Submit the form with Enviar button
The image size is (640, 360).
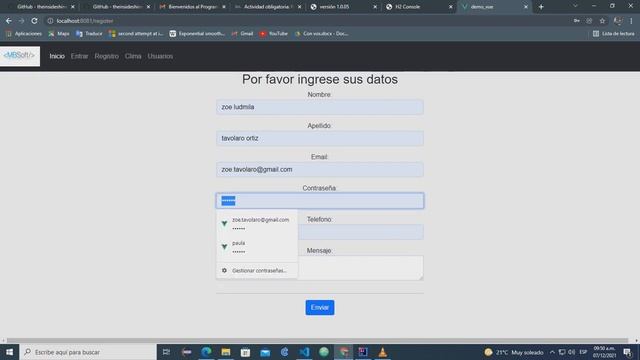tap(320, 307)
